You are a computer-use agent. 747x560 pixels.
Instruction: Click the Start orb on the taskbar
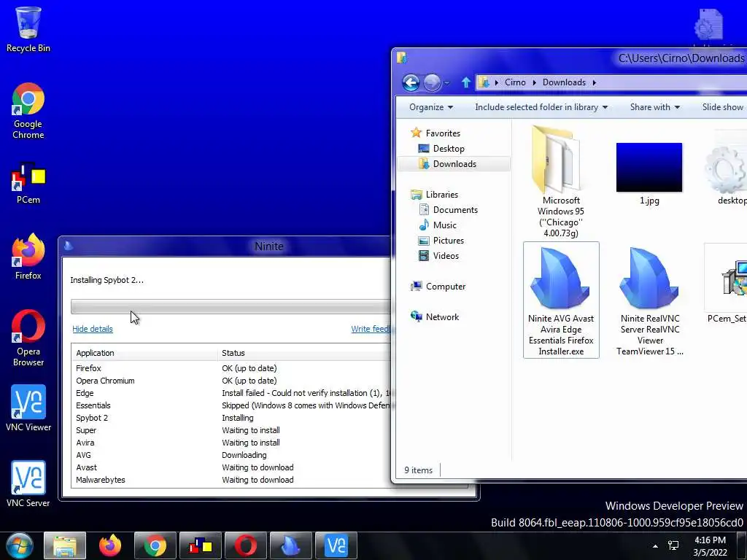19,545
